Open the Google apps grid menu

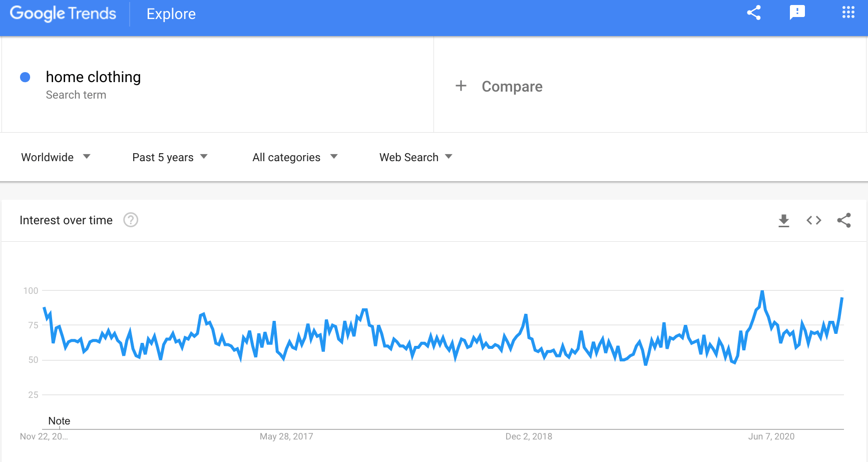(848, 13)
